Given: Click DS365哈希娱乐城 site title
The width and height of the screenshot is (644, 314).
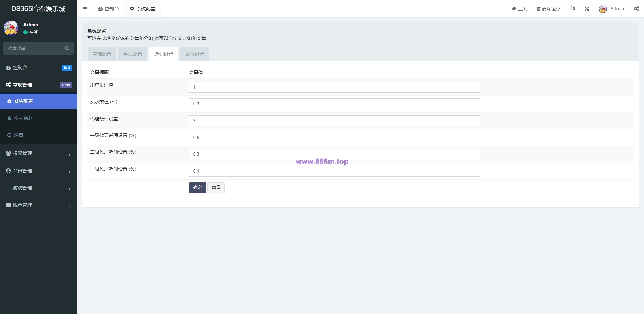Looking at the screenshot, I should [x=39, y=9].
